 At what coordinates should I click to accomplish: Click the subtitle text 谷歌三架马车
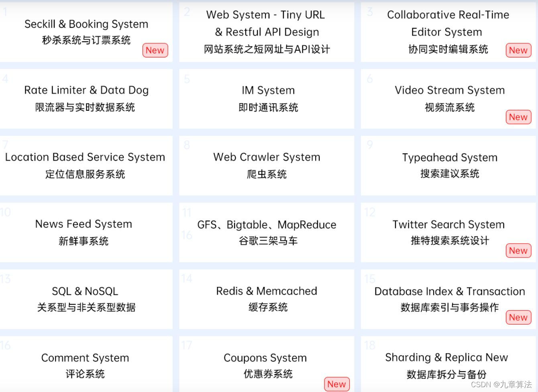point(268,241)
